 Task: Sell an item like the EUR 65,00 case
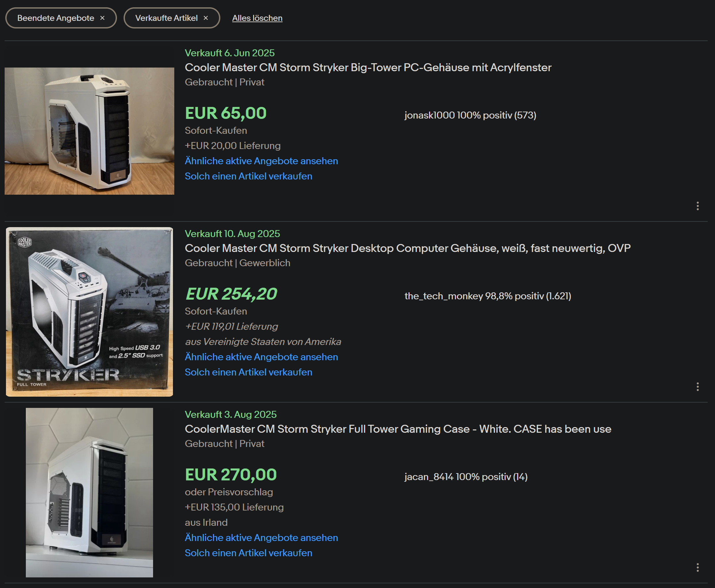point(248,176)
